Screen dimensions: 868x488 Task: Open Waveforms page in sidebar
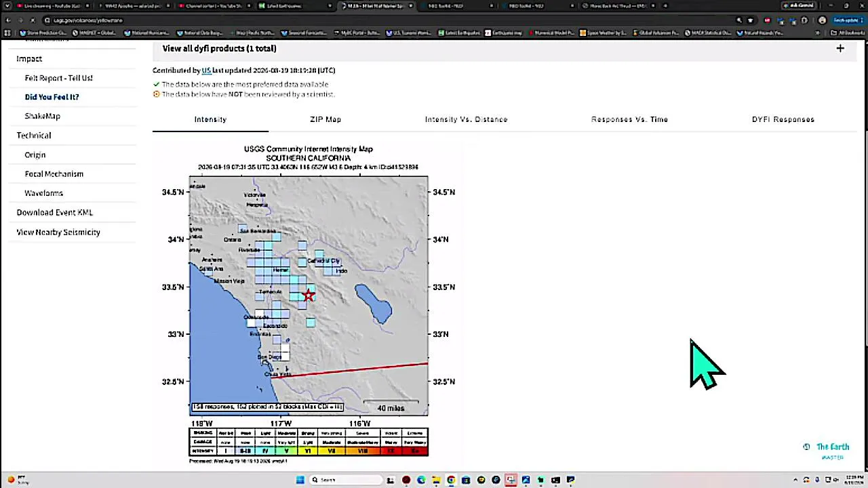[x=43, y=193]
